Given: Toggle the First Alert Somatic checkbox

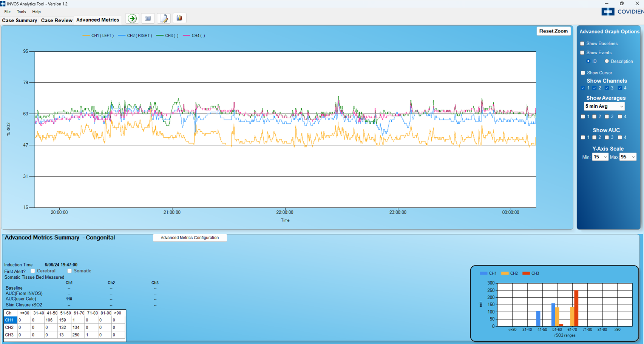Looking at the screenshot, I should tap(69, 271).
